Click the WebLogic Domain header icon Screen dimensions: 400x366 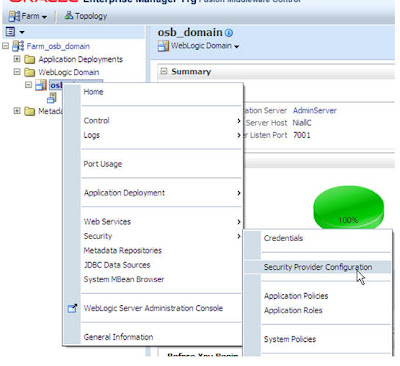[163, 46]
